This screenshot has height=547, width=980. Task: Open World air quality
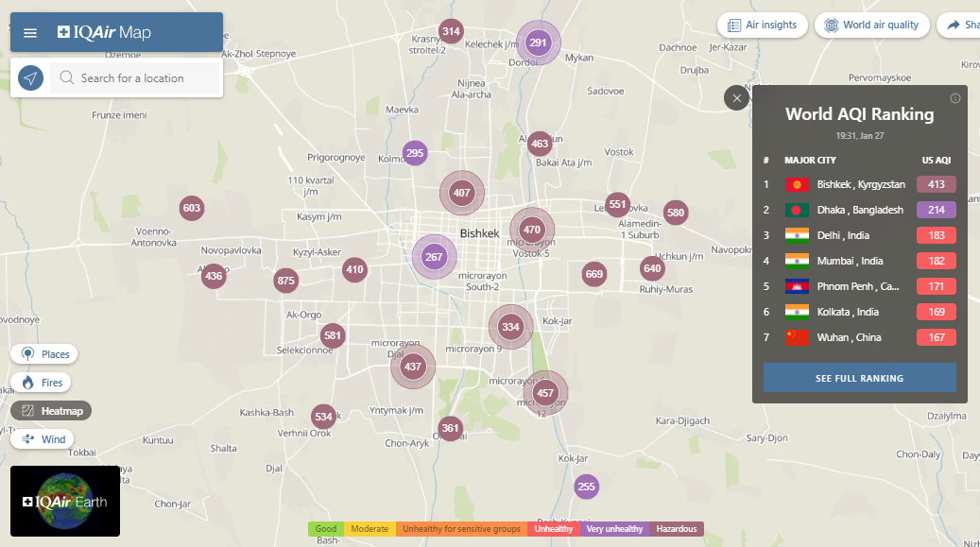871,25
